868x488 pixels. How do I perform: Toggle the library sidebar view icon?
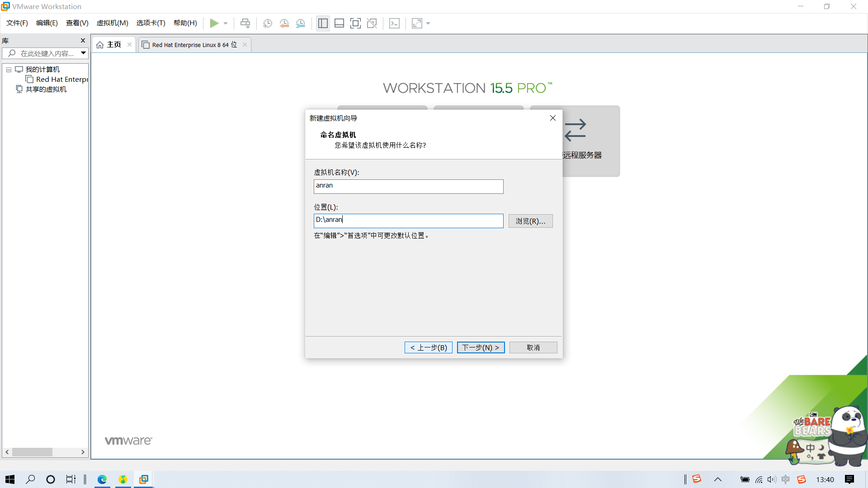pos(323,23)
